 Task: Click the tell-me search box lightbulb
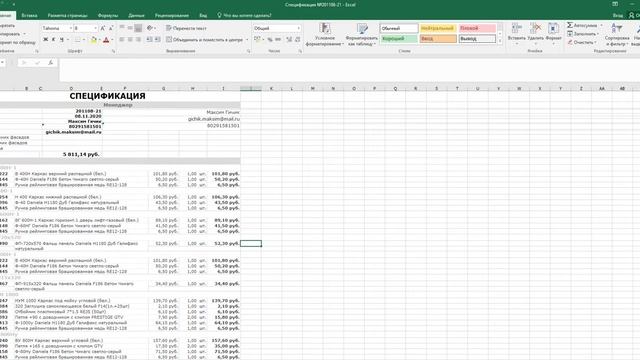tap(219, 16)
